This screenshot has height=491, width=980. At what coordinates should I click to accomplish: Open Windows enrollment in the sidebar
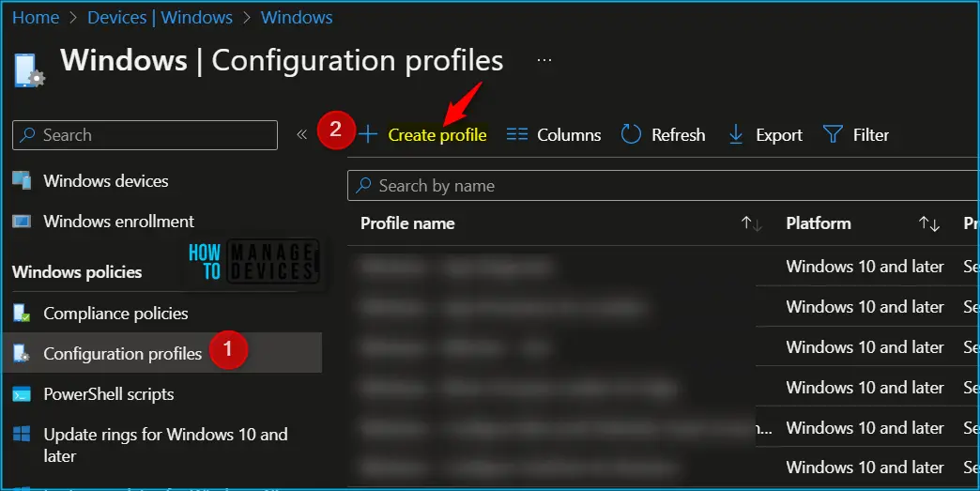point(119,222)
